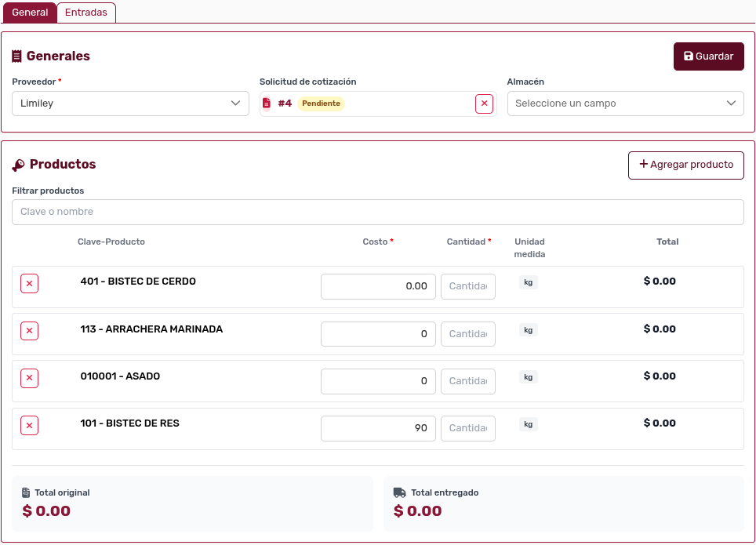
Task: Click the quantity field for ASADO
Action: (467, 381)
